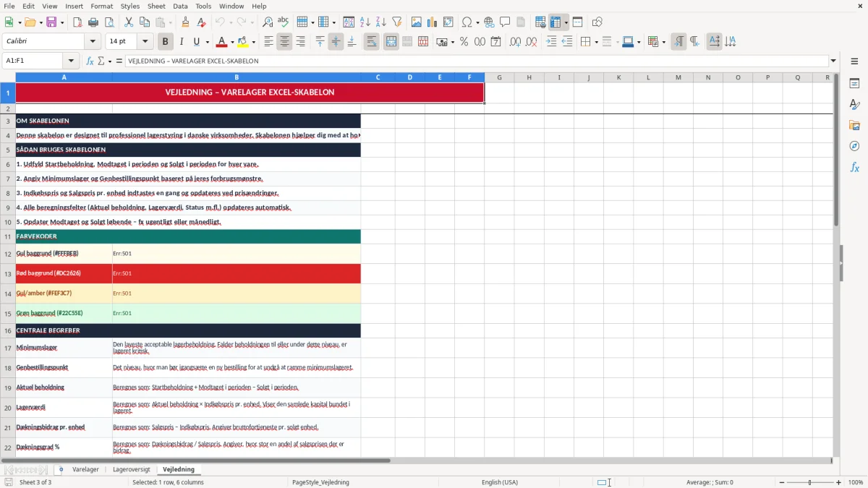Click the Save document icon

[51, 22]
